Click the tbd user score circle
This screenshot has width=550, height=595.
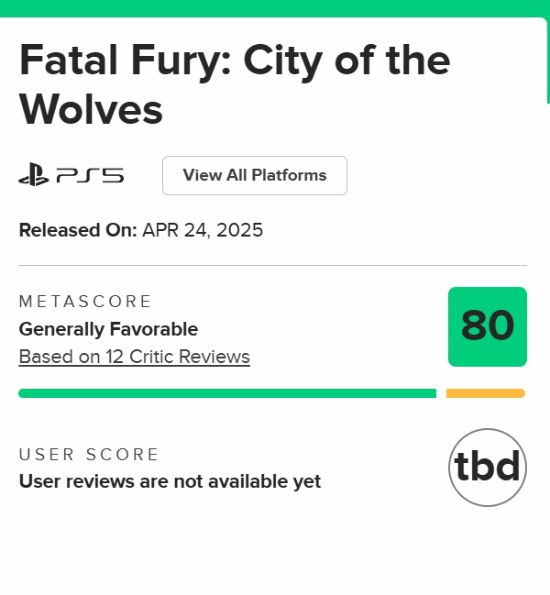[487, 467]
